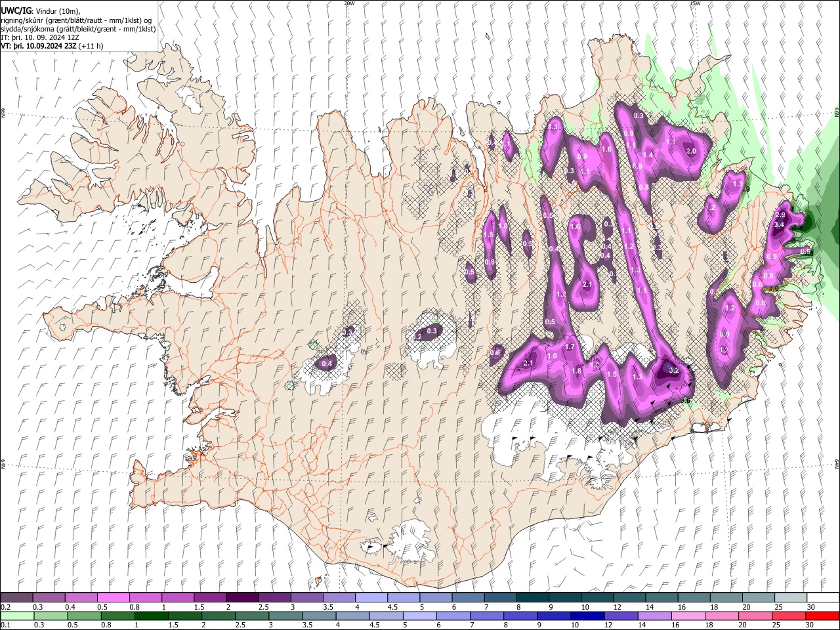Click the top-row legend swatch labeled 6
Viewport: 840px width, 630px height.
point(468,598)
